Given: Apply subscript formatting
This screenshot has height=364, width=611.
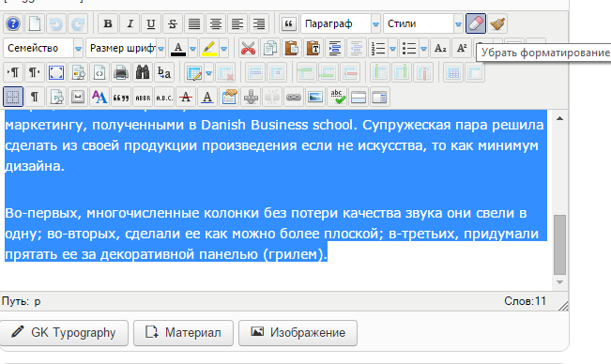Looking at the screenshot, I should [440, 48].
